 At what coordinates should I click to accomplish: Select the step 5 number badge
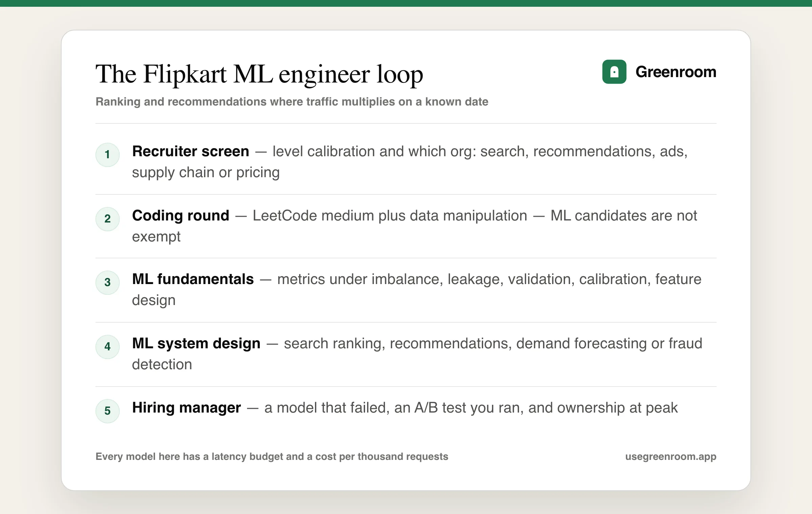coord(108,411)
